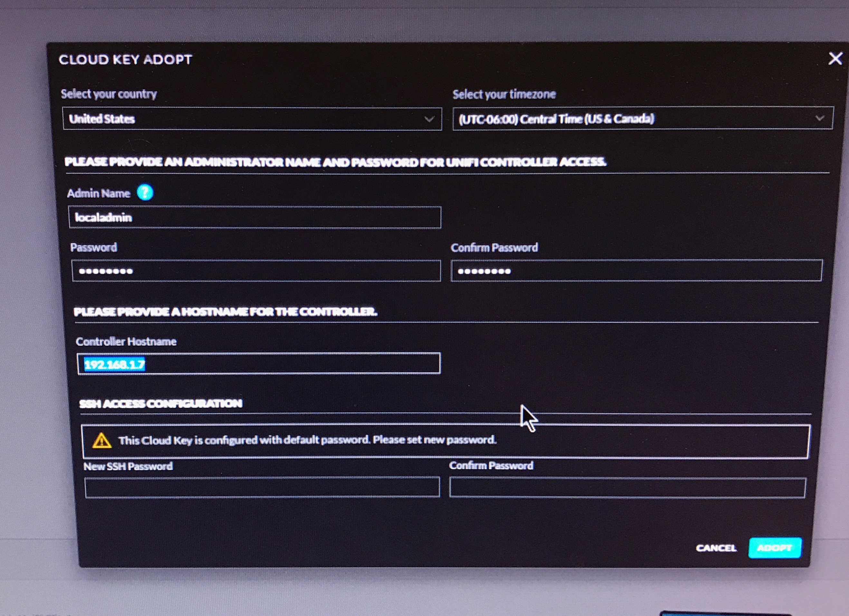Click the admin Password input field
The width and height of the screenshot is (849, 616).
pyautogui.click(x=256, y=271)
